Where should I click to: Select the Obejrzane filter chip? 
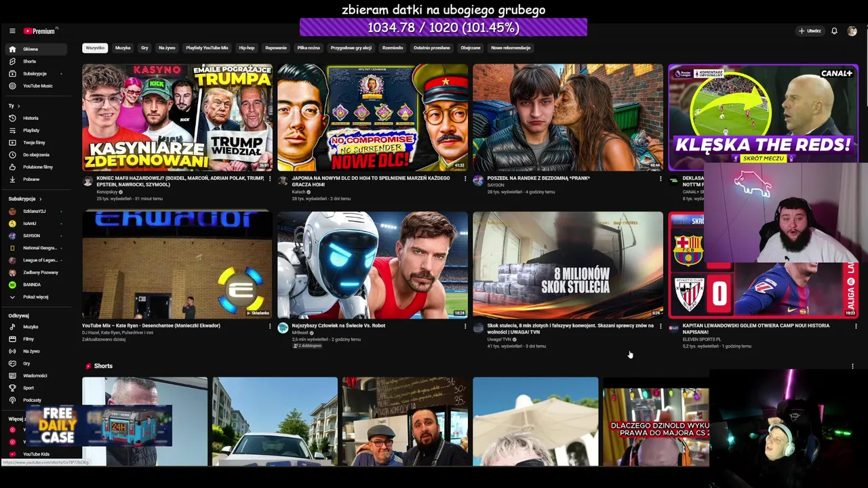(471, 48)
